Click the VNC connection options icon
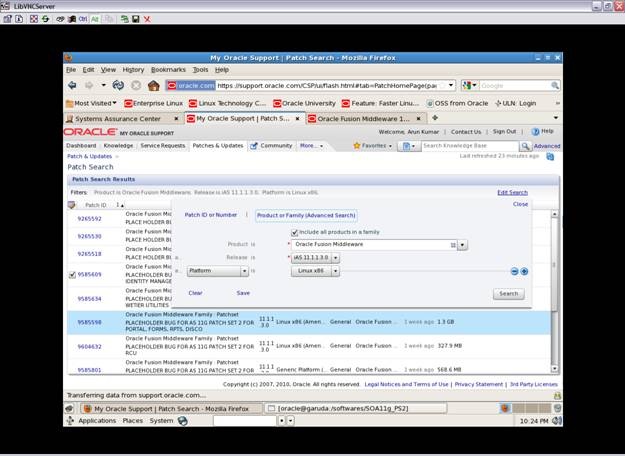Screen dimensions: 625x456 click(8, 19)
